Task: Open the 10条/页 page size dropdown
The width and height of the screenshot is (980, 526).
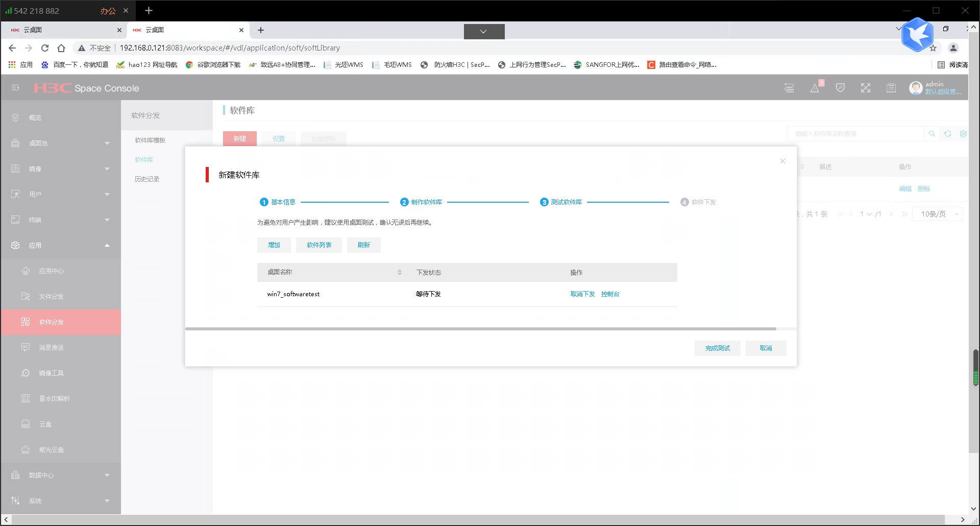Action: 938,214
